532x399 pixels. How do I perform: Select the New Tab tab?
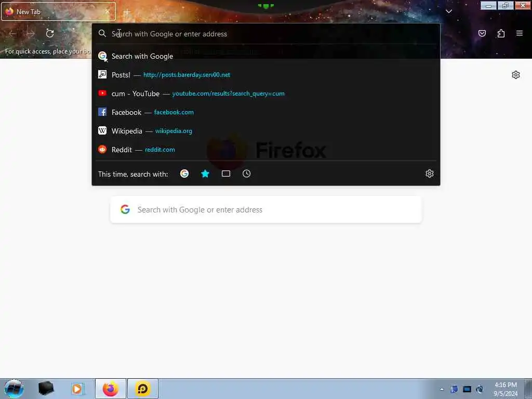click(58, 11)
